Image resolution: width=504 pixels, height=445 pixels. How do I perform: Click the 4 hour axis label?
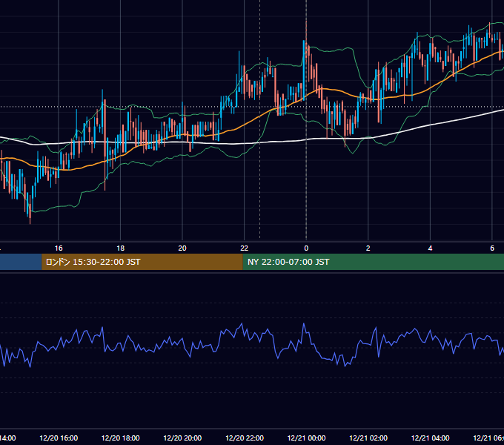pyautogui.click(x=430, y=248)
